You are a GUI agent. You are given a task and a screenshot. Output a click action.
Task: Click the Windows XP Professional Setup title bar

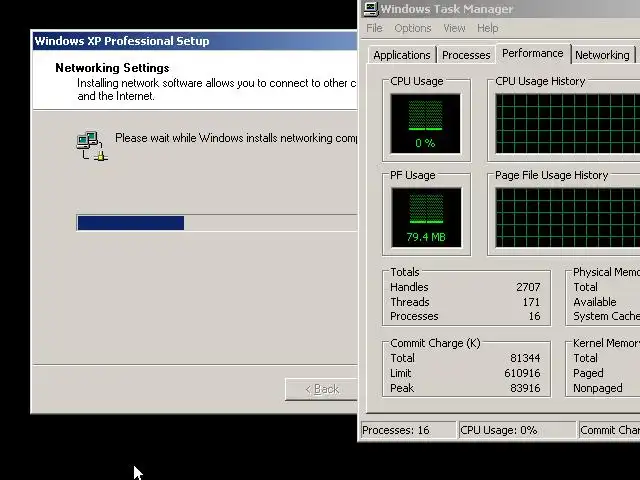click(195, 41)
